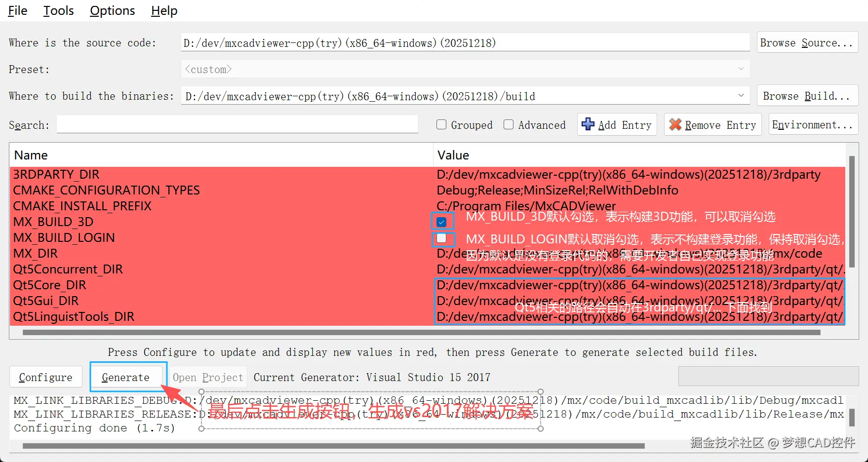The height and width of the screenshot is (462, 868).
Task: Click the Search input field
Action: click(x=237, y=124)
